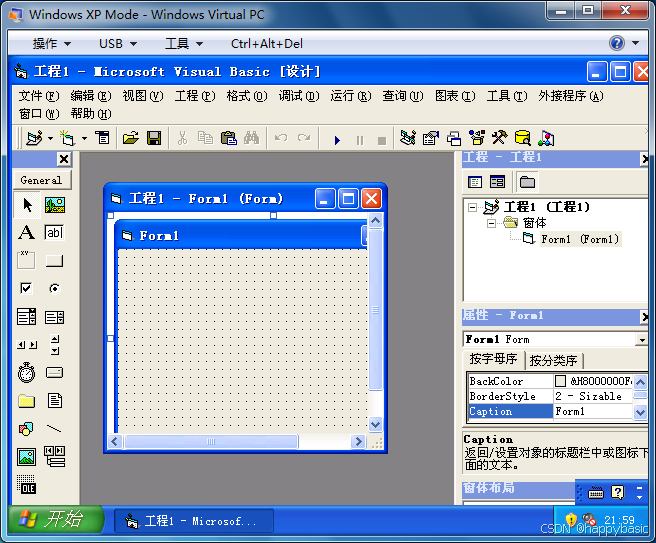
Task: Click the Save Project floppy icon
Action: pyautogui.click(x=154, y=138)
